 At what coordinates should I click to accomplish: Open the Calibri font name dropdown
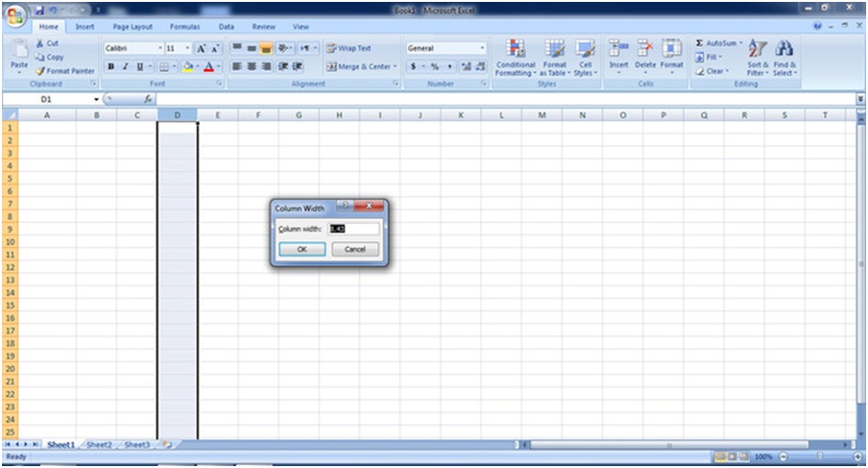pyautogui.click(x=160, y=48)
